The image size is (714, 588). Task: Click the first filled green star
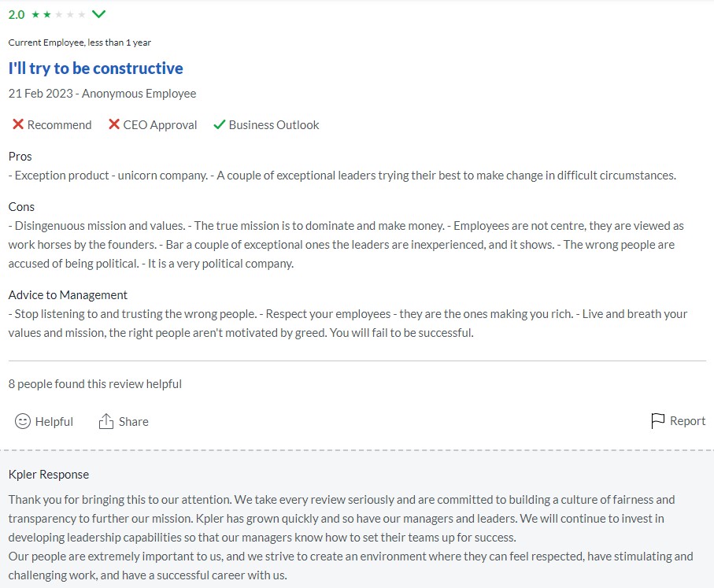pyautogui.click(x=35, y=15)
